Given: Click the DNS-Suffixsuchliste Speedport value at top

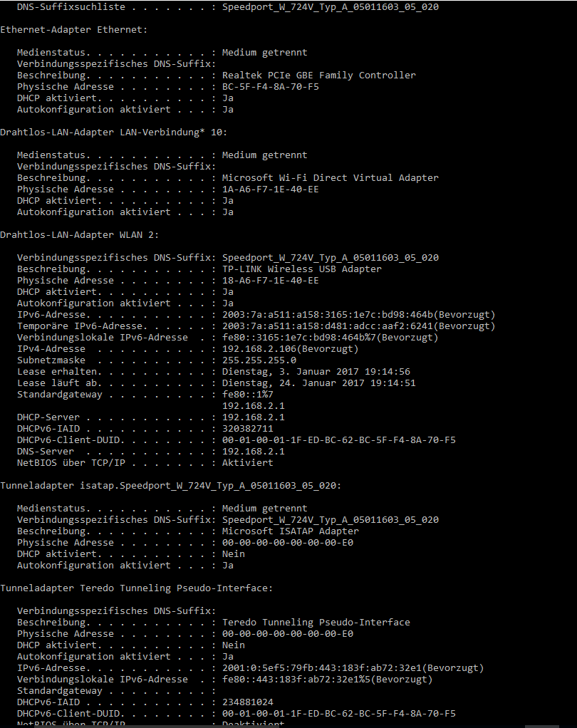Looking at the screenshot, I should click(330, 7).
